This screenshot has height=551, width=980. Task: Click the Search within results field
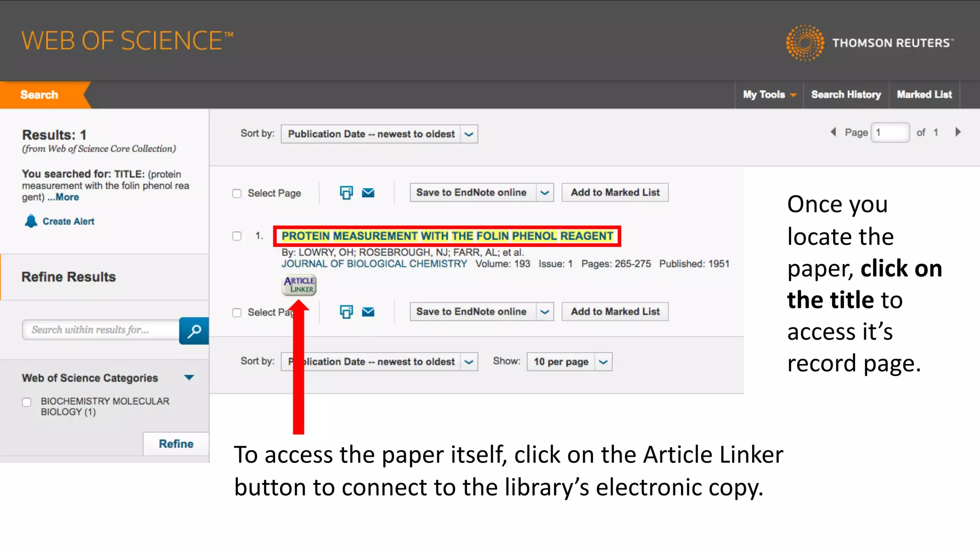pos(100,330)
